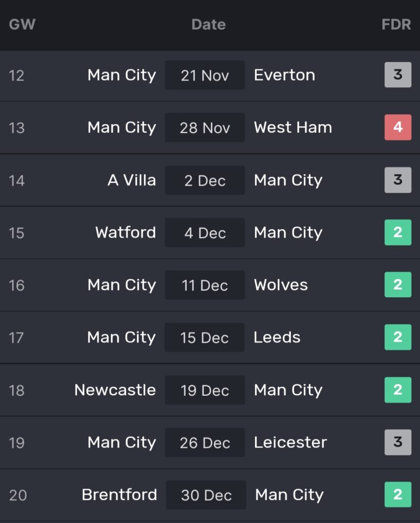Click Newcastle team name

(115, 390)
